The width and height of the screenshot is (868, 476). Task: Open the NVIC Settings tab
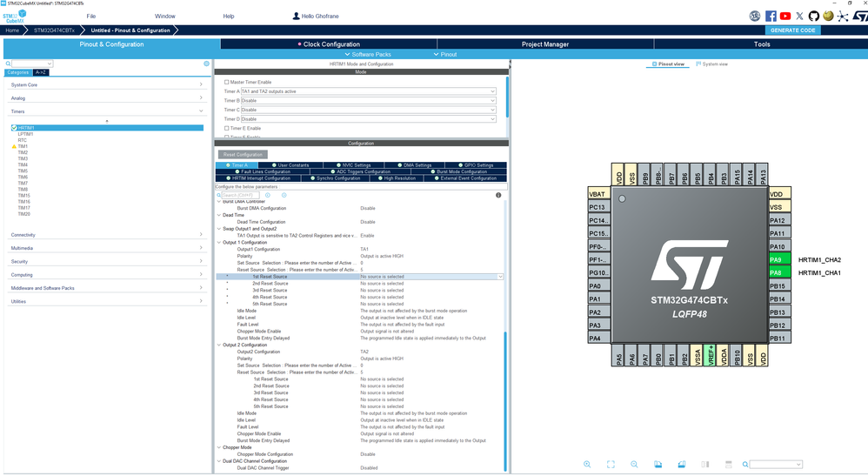coord(354,165)
